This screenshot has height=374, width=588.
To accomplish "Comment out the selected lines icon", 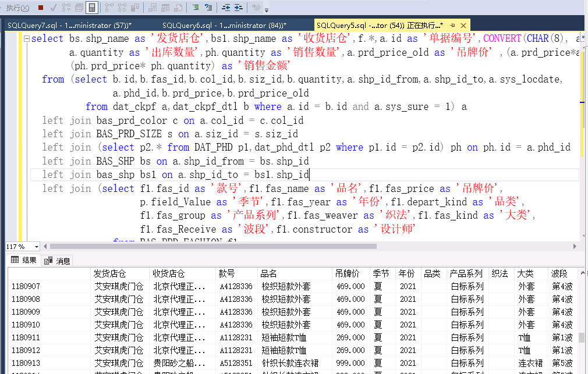I will 196,8.
